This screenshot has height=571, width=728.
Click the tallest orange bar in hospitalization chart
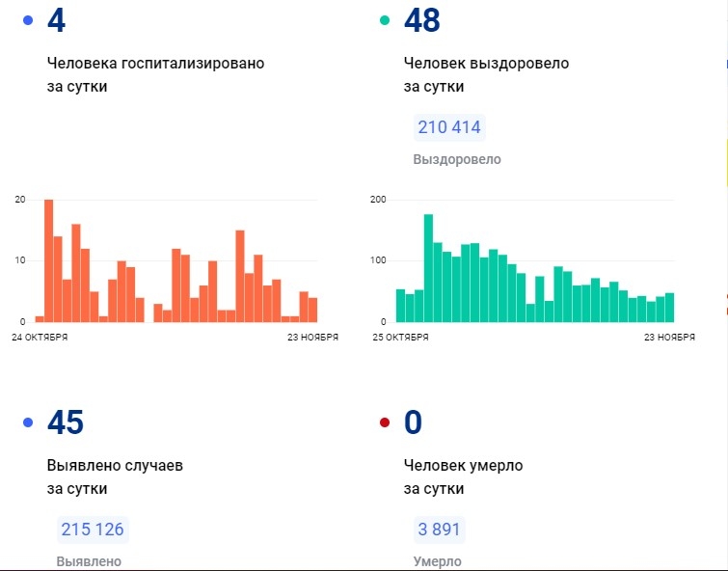[x=48, y=260]
